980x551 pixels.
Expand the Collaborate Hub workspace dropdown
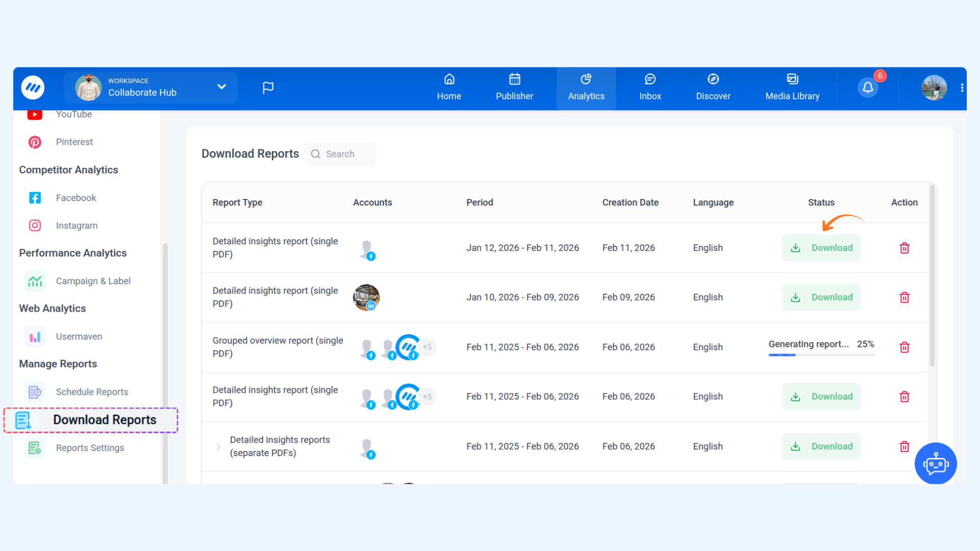pyautogui.click(x=222, y=87)
